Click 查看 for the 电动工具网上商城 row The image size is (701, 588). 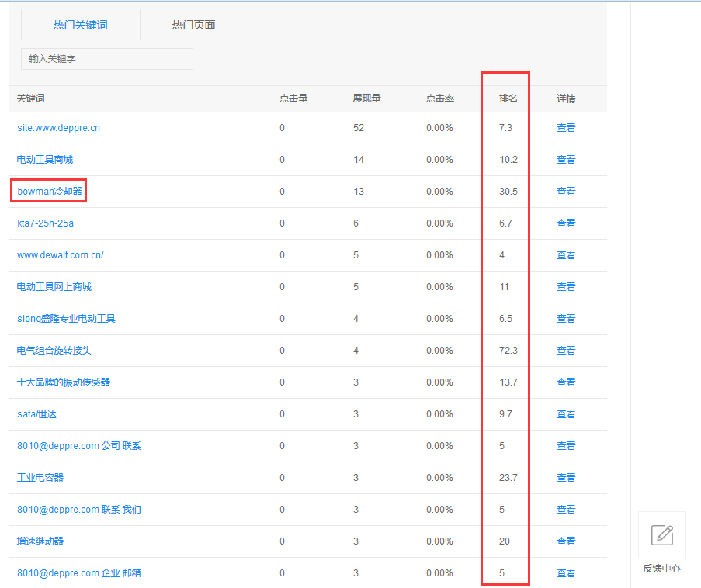coord(566,287)
